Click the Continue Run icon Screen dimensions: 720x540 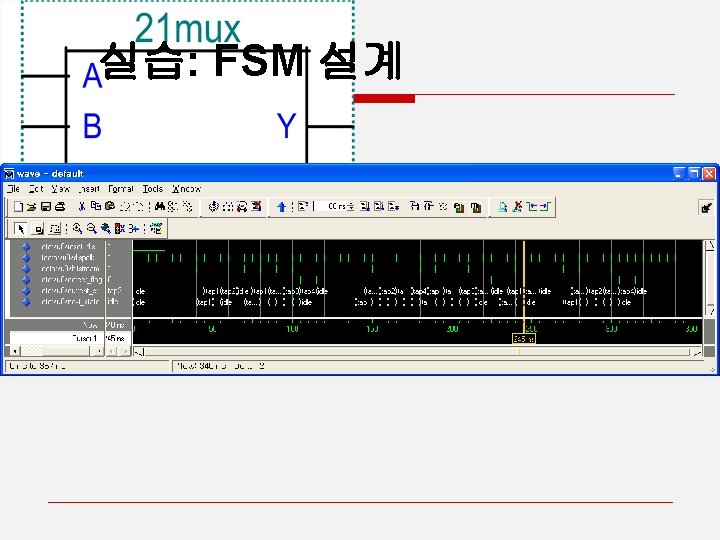coord(379,207)
